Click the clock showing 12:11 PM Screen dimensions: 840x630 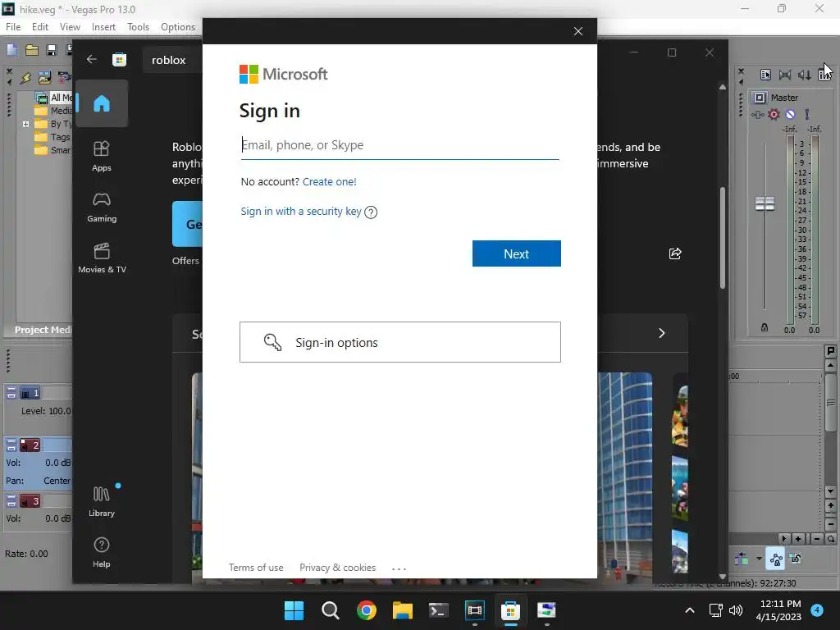[781, 604]
